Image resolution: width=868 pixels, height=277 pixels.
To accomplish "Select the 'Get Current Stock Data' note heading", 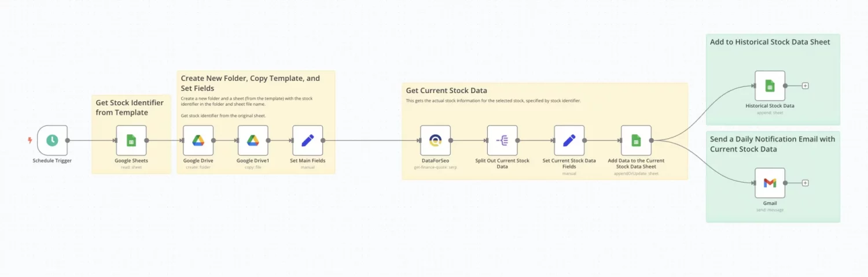I will [446, 90].
